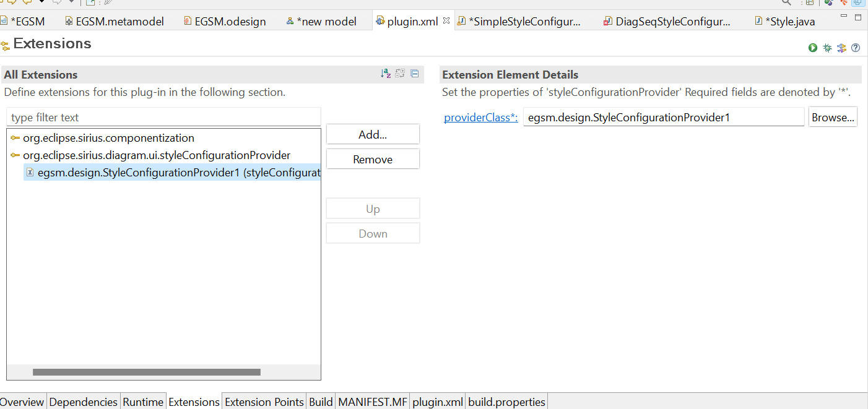Click the Up button

point(373,209)
